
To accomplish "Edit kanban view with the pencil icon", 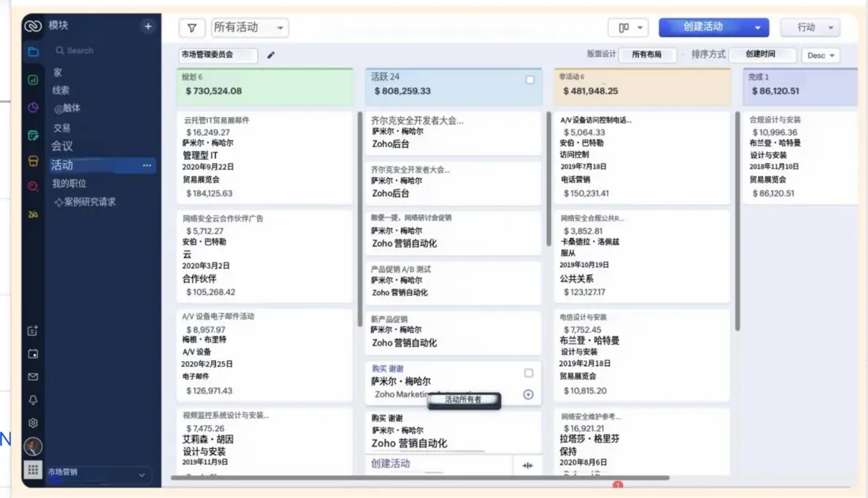I will tap(270, 55).
